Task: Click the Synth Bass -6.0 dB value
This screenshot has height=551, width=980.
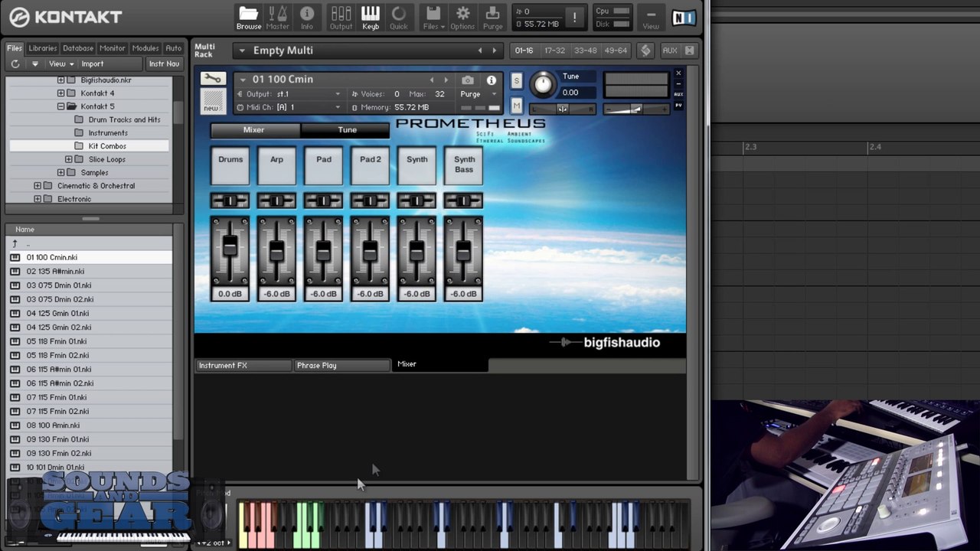Action: point(463,294)
